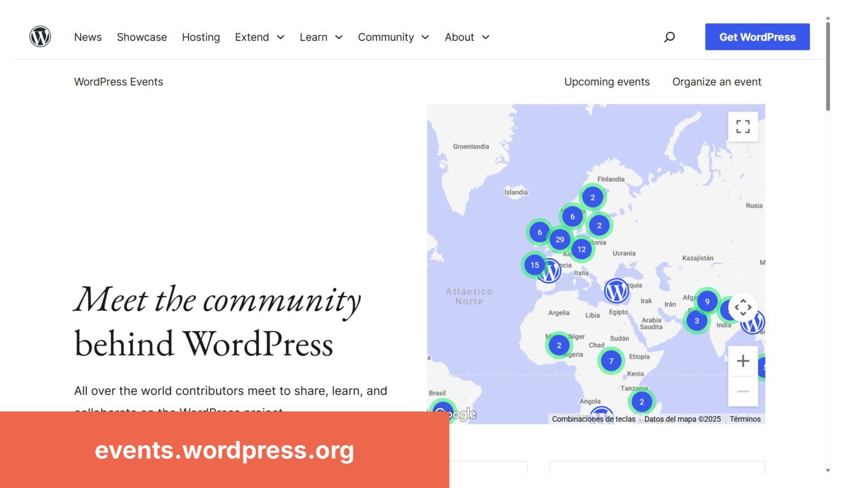Click the cluster marker showing 7
The width and height of the screenshot is (868, 488).
click(611, 361)
